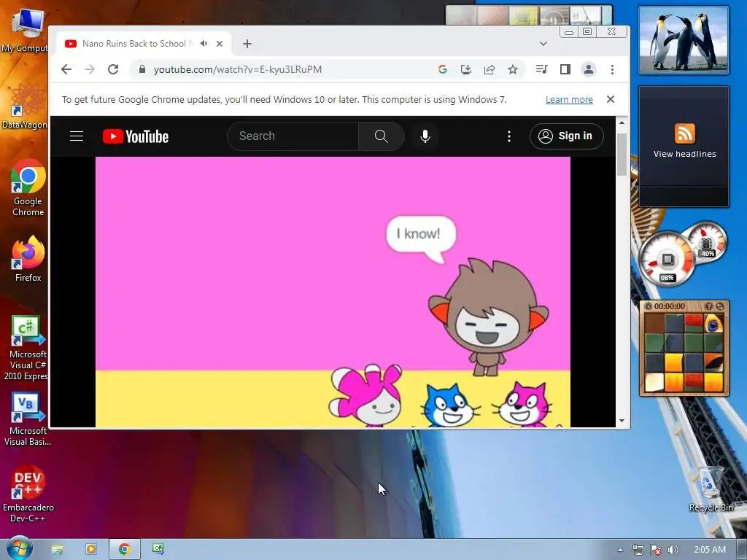The height and width of the screenshot is (560, 747).
Task: Open the Visual C# taskbar icon
Action: pos(158,549)
